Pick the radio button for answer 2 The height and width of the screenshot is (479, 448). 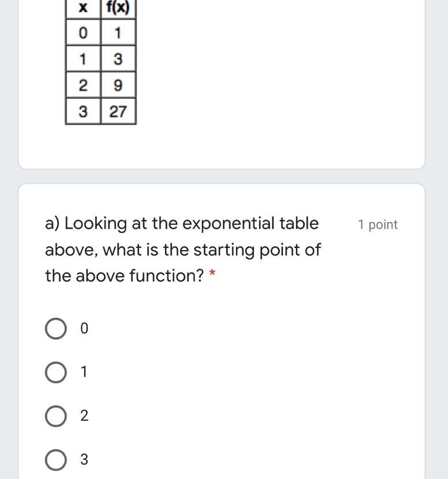[x=55, y=416]
